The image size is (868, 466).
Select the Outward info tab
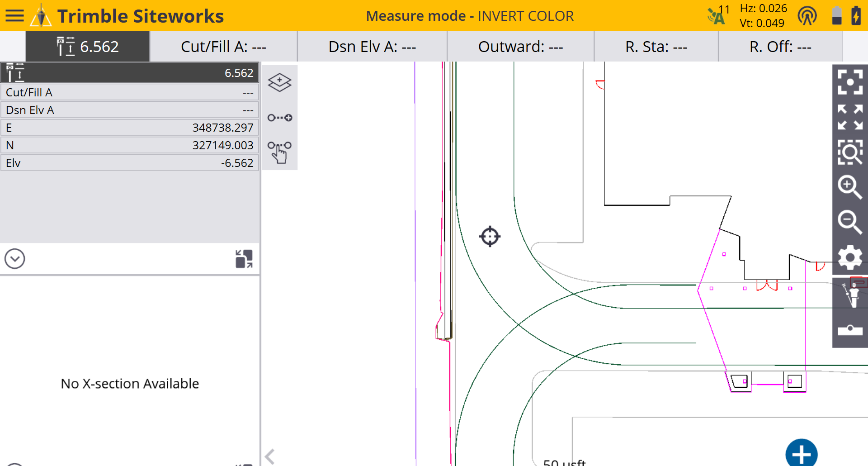click(x=520, y=46)
